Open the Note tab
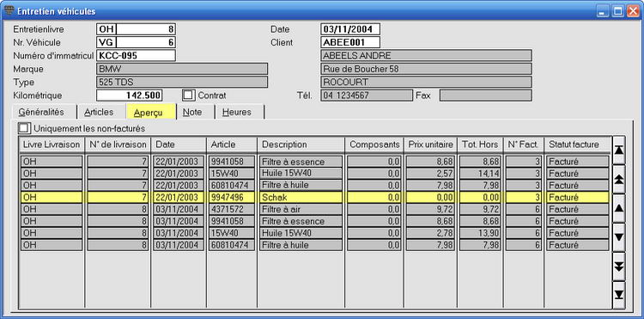The image size is (644, 319). coord(192,112)
